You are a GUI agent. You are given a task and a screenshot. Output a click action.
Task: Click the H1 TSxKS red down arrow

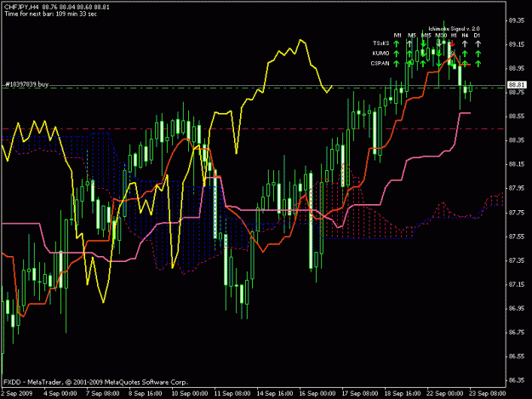[x=452, y=43]
